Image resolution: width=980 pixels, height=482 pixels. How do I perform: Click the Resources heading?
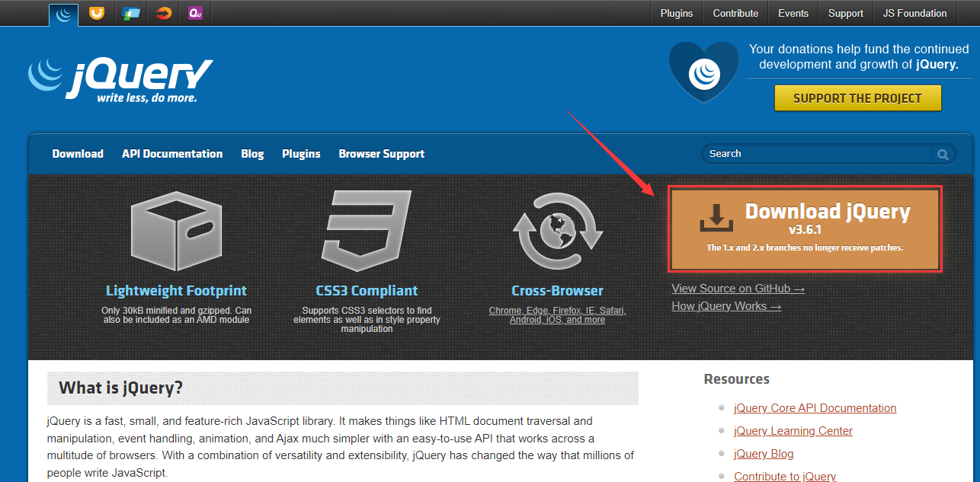pos(736,379)
